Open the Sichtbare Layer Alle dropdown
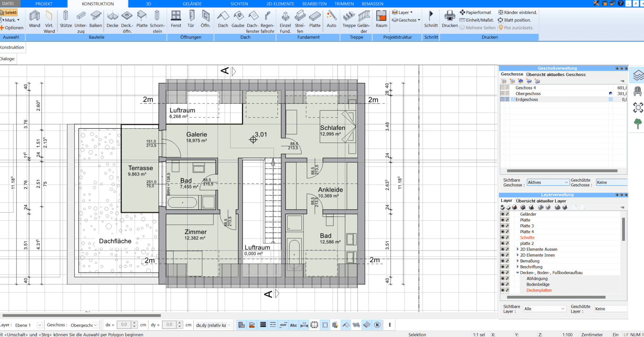 pos(544,309)
